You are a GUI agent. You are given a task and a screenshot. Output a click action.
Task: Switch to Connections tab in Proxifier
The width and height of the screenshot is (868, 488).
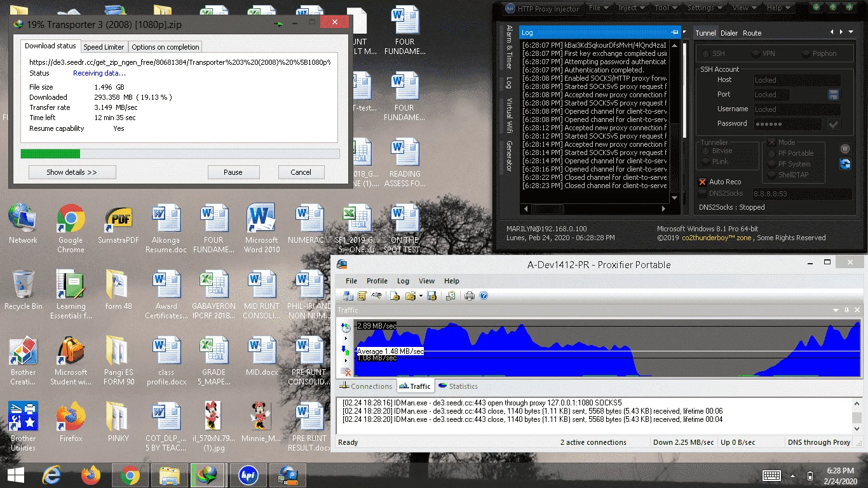tap(366, 386)
